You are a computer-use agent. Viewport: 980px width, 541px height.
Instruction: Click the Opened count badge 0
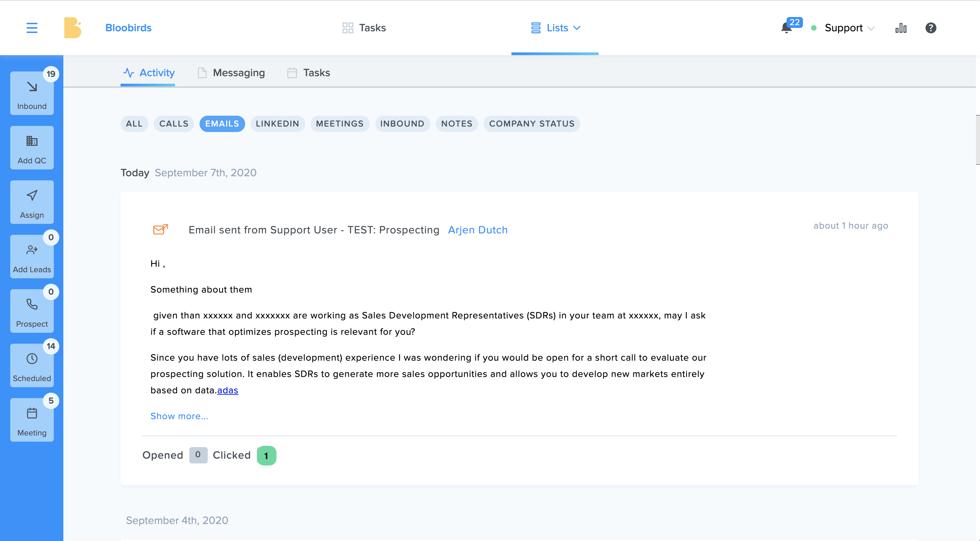pyautogui.click(x=198, y=455)
